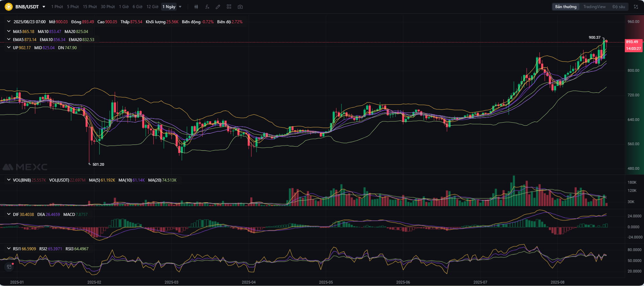Click the BNB coin logo icon
Screen dimensions: 644x286
tap(8, 7)
